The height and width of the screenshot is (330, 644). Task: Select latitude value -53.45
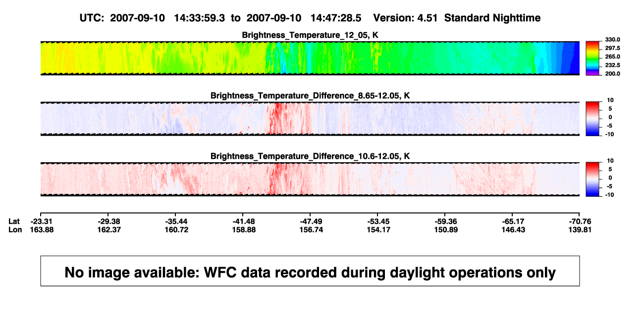pyautogui.click(x=378, y=221)
